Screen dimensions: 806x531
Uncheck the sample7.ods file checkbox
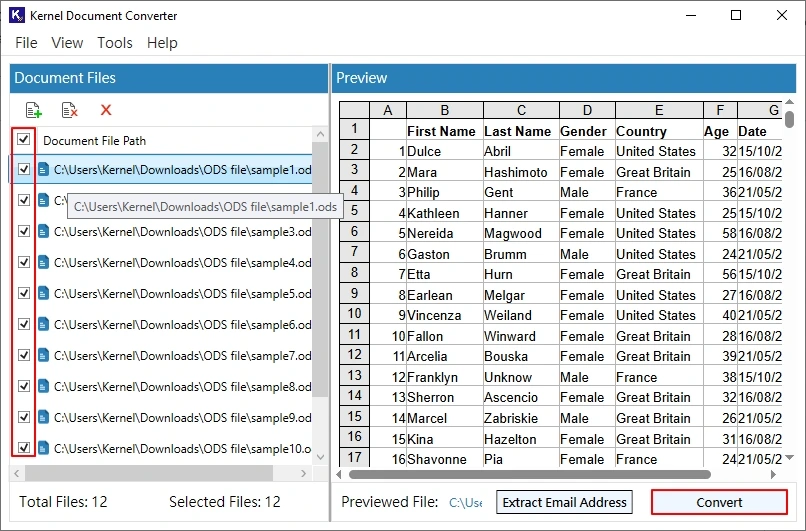tap(24, 355)
